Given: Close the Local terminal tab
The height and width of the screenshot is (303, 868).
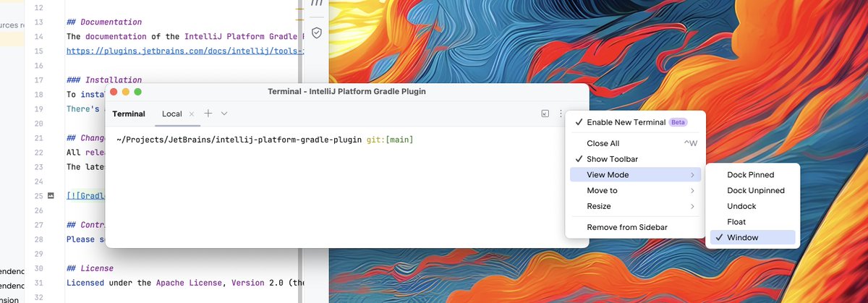Looking at the screenshot, I should pos(192,114).
